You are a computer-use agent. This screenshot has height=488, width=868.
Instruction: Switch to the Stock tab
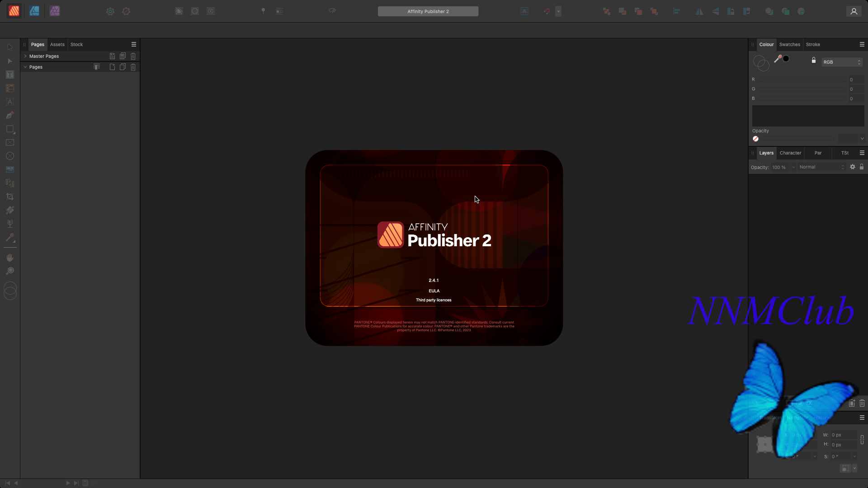point(76,44)
